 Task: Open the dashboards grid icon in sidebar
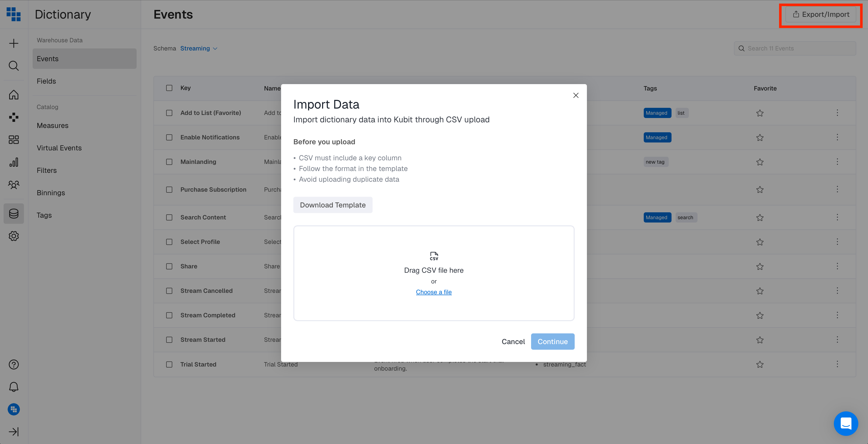pyautogui.click(x=14, y=140)
